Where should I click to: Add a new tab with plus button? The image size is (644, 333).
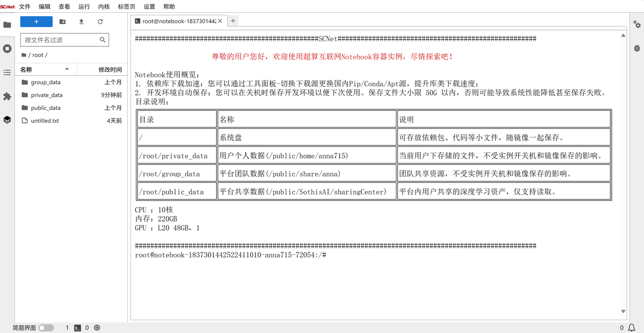tap(233, 21)
